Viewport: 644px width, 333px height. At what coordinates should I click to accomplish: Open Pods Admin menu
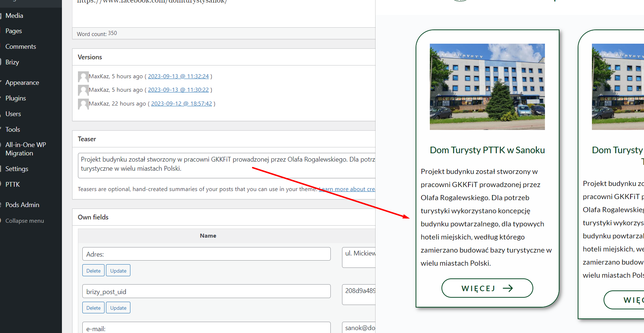point(22,205)
